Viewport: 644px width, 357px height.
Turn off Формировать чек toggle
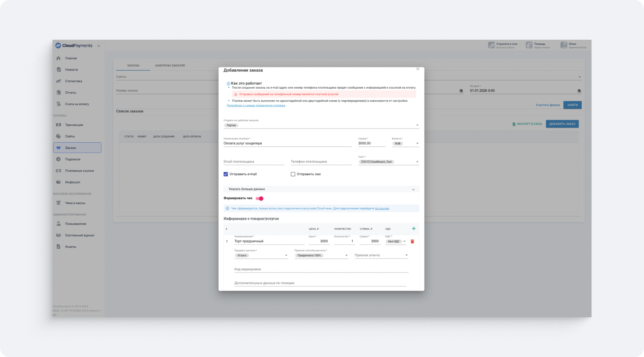[260, 198]
